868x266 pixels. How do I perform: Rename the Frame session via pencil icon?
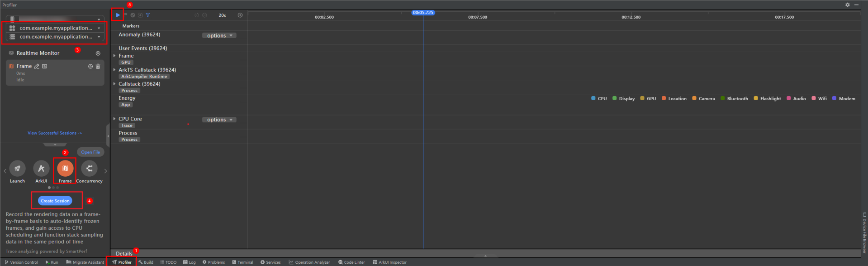point(37,66)
